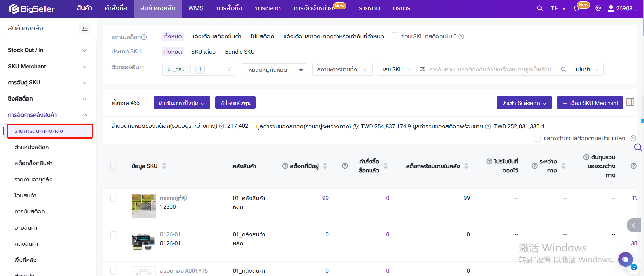644x276 pixels.
Task: Open the chat support bubble icon
Action: [x=625, y=259]
